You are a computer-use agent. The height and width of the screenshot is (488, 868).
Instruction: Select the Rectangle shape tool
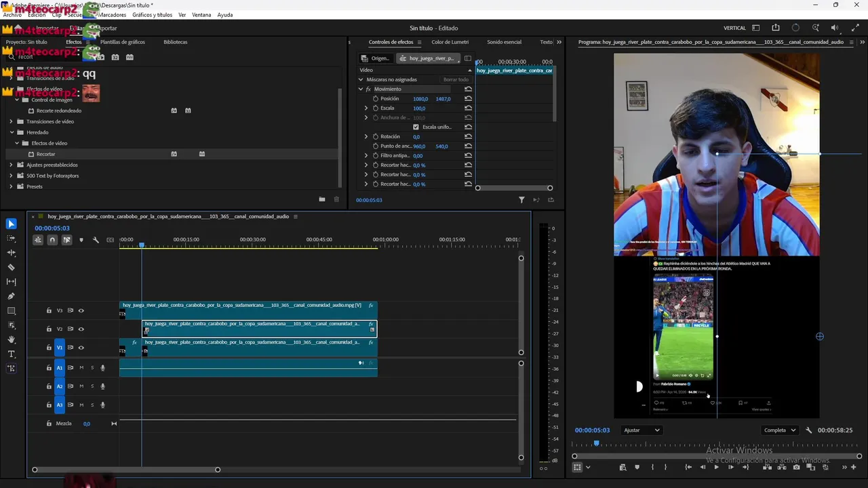click(x=12, y=311)
